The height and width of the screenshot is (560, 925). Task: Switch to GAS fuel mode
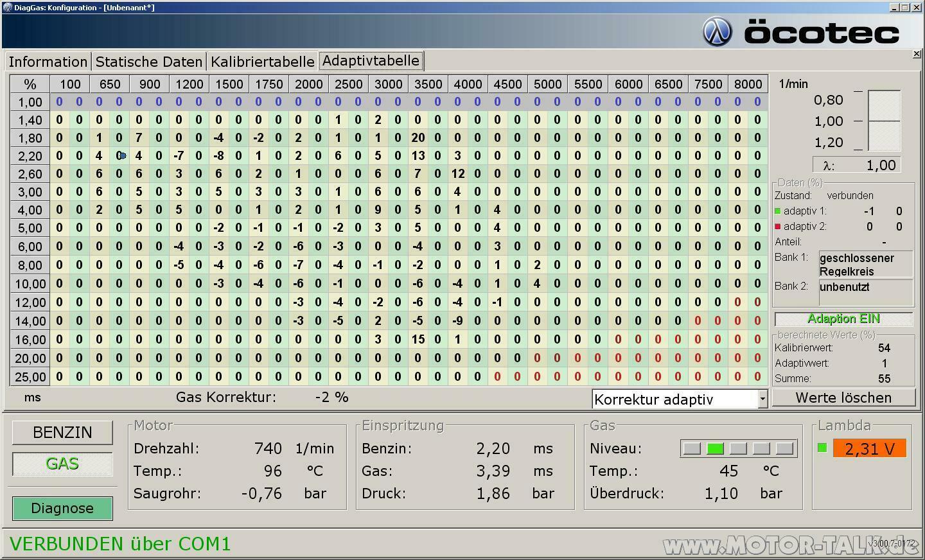click(62, 464)
